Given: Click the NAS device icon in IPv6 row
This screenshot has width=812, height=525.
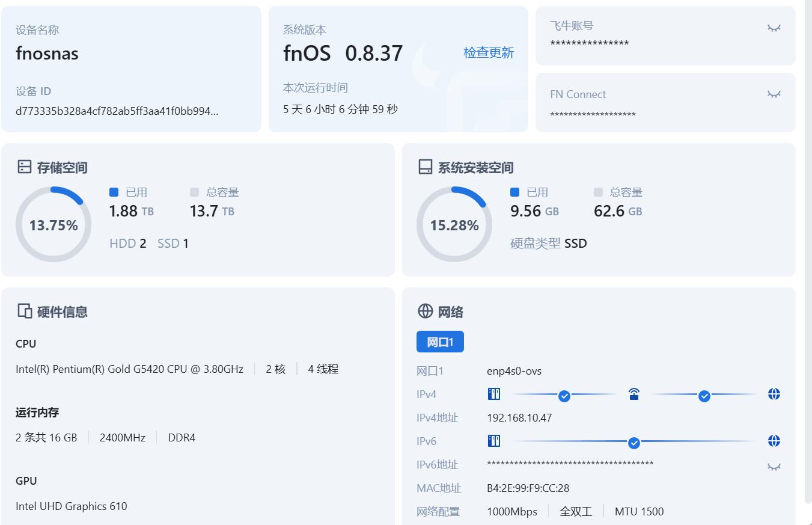Looking at the screenshot, I should (493, 441).
